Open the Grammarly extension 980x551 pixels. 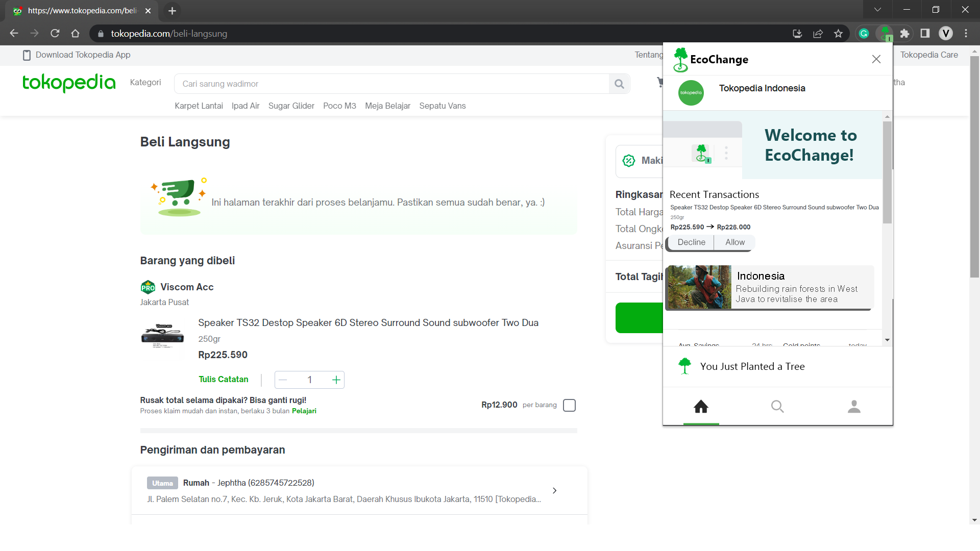pos(864,34)
